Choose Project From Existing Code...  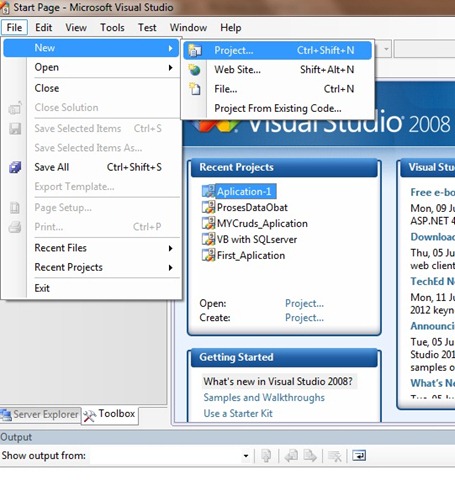click(x=277, y=108)
